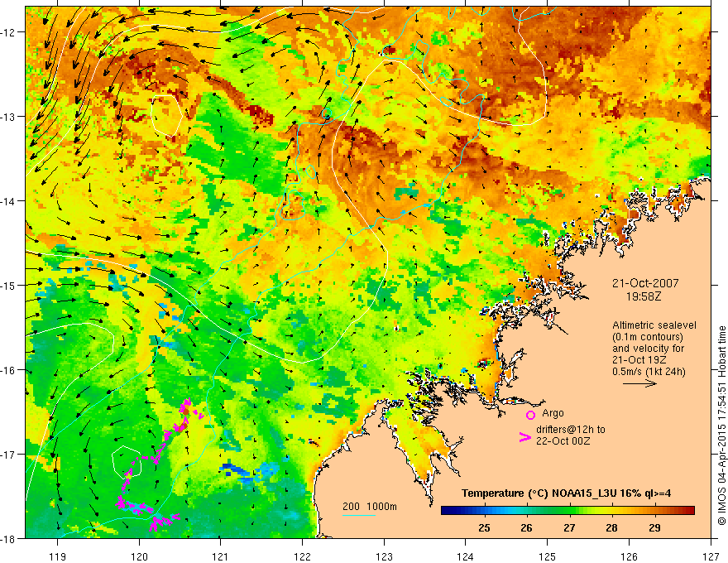This screenshot has width=728, height=563.
Task: Click the '22-Oct 00Z' legend text
Action: [563, 441]
